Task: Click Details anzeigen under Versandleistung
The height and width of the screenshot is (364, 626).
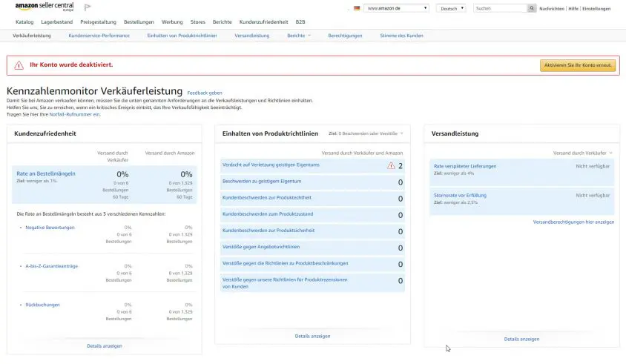Action: point(521,339)
